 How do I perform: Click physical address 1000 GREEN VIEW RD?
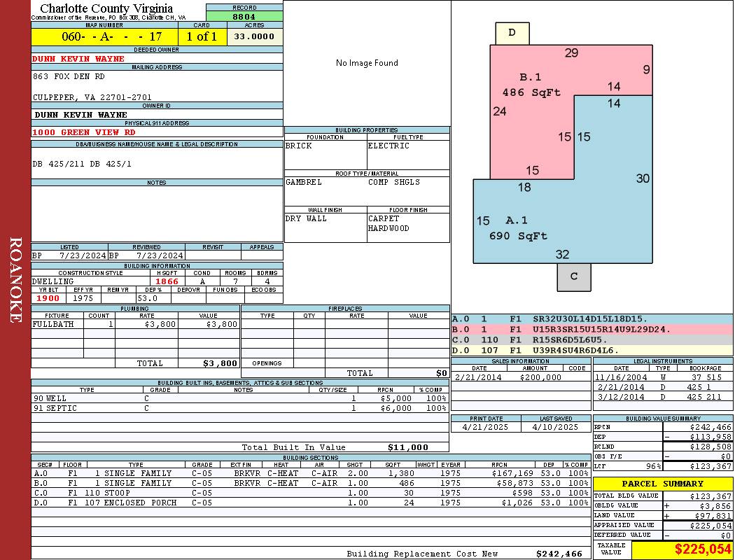[84, 132]
